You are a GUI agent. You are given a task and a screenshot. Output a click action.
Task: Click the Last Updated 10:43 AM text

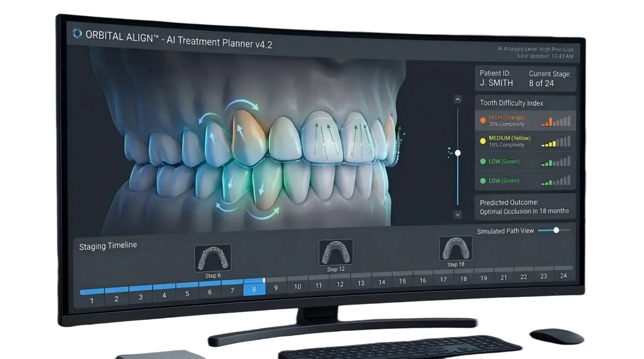point(546,56)
